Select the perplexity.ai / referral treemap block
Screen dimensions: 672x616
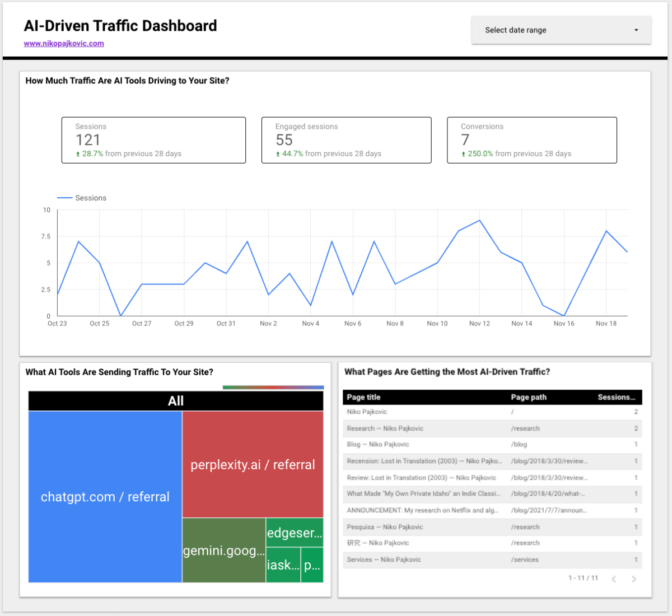pos(253,464)
